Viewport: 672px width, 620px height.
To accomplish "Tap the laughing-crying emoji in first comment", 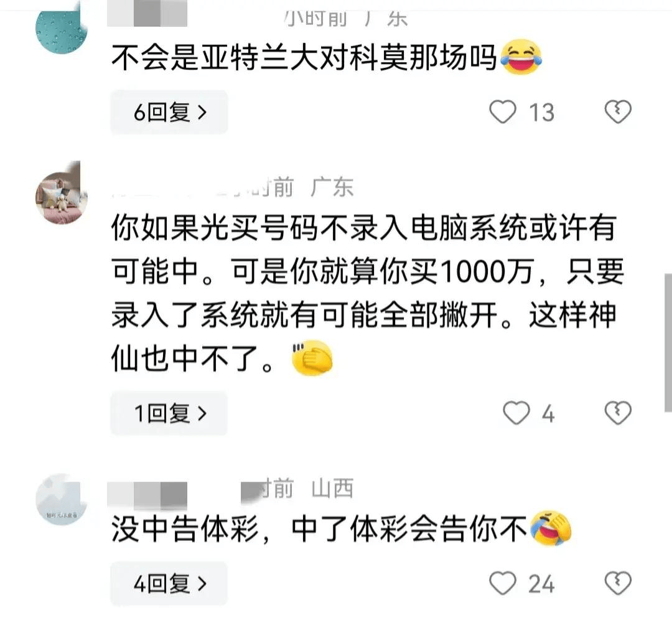I will coord(521,57).
